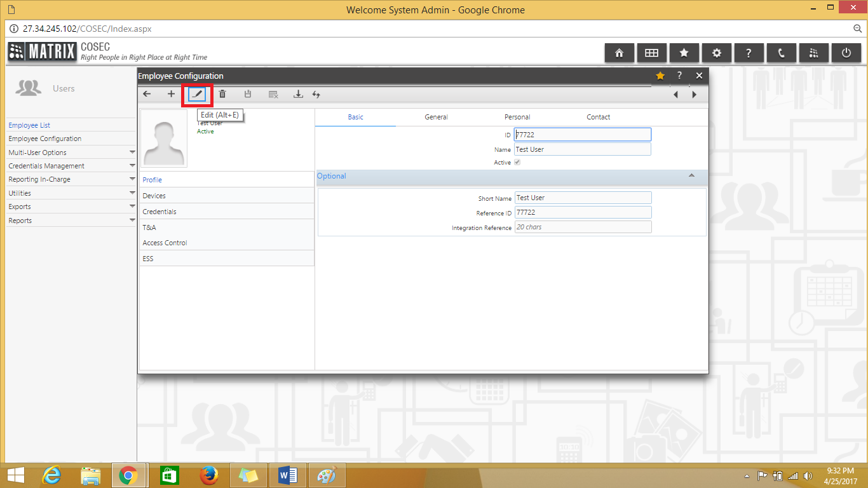This screenshot has height=488, width=868.
Task: Mark Employee Configuration as favorite via the star
Action: click(660, 76)
